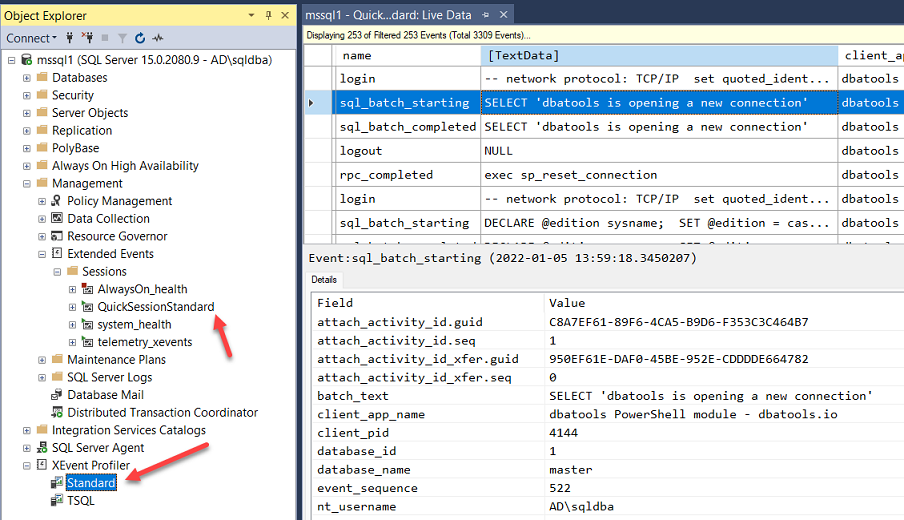Select the Integration Services Catalogs node

[x=129, y=431]
